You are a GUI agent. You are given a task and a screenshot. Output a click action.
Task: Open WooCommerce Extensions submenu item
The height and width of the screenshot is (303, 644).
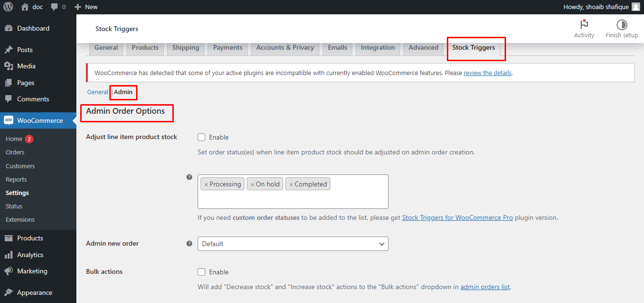[x=20, y=219]
